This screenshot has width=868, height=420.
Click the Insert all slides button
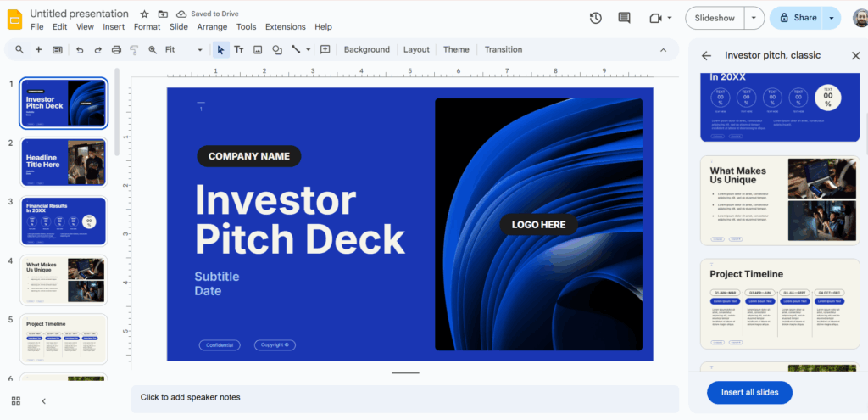[x=749, y=392]
